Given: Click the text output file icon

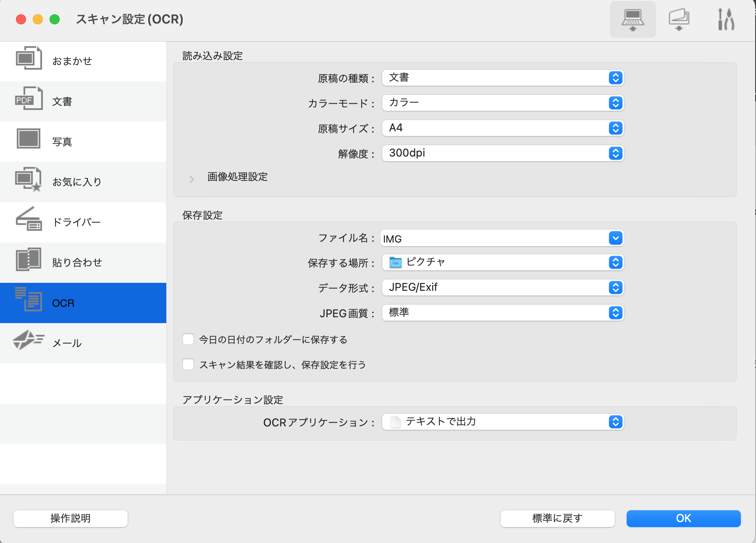Looking at the screenshot, I should pos(396,422).
